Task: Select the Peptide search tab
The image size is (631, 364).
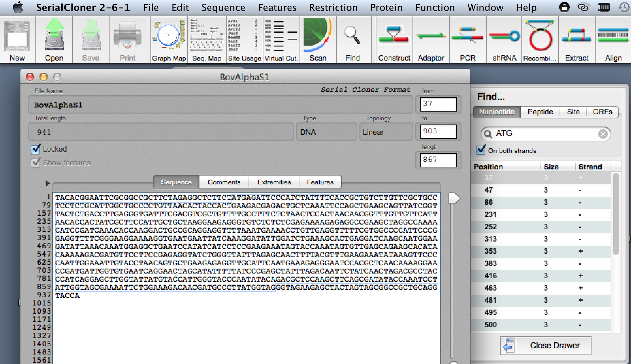Action: tap(540, 112)
